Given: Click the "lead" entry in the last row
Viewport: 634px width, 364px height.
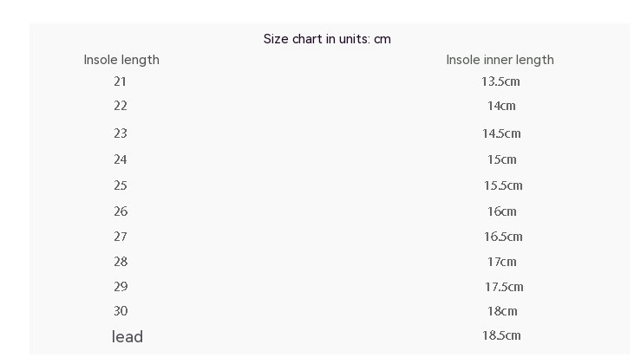Looking at the screenshot, I should (x=127, y=336).
